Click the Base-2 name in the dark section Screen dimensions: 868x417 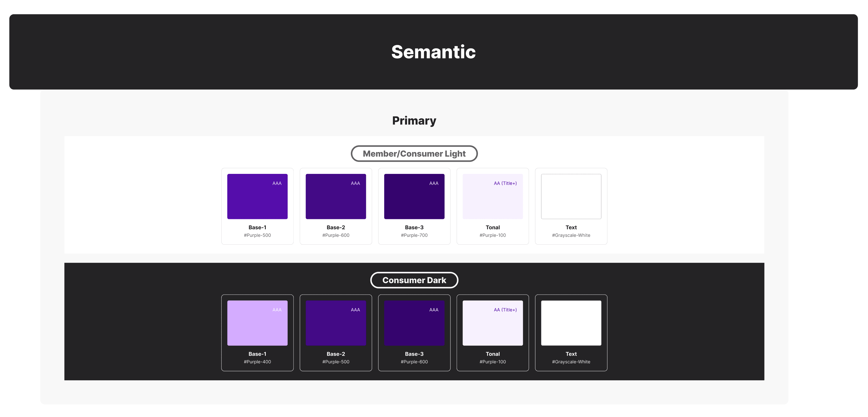[336, 354]
